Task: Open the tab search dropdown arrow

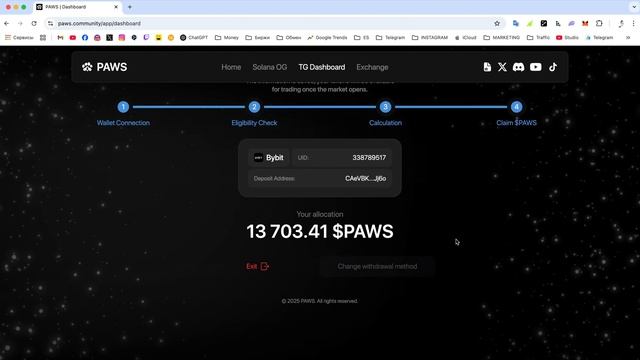Action: coord(634,7)
